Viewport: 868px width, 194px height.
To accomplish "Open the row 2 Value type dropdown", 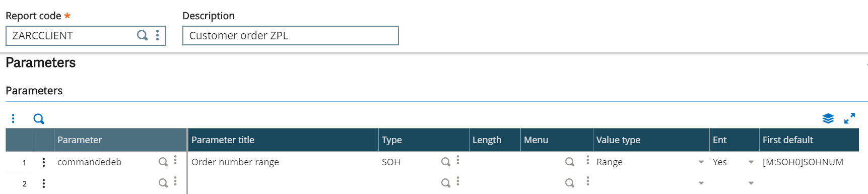I will (701, 183).
